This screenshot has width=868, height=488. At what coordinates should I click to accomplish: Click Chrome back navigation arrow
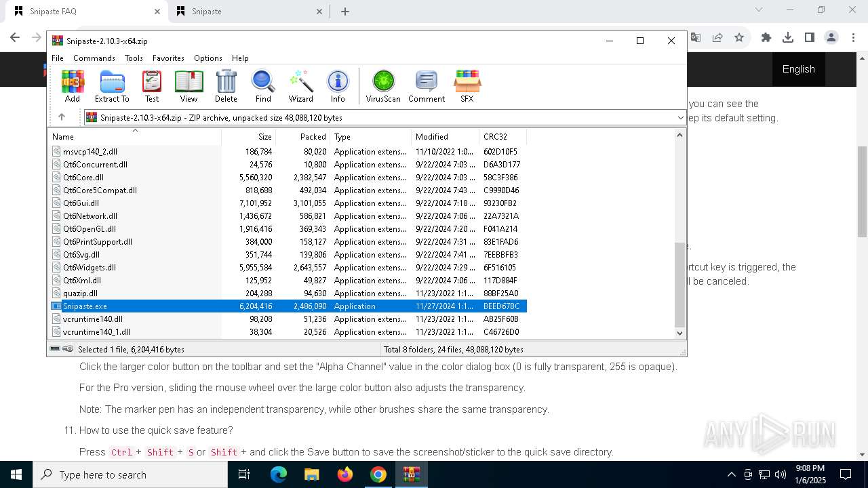coord(15,37)
